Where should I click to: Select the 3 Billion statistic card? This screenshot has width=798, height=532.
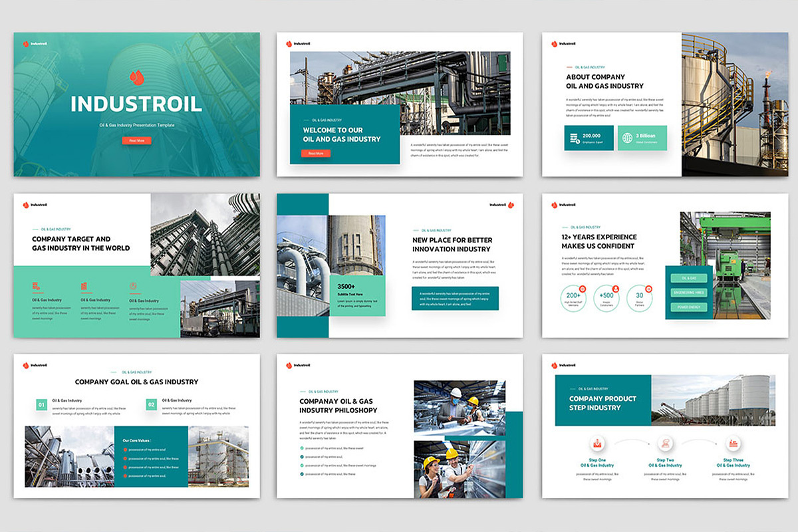pos(642,138)
